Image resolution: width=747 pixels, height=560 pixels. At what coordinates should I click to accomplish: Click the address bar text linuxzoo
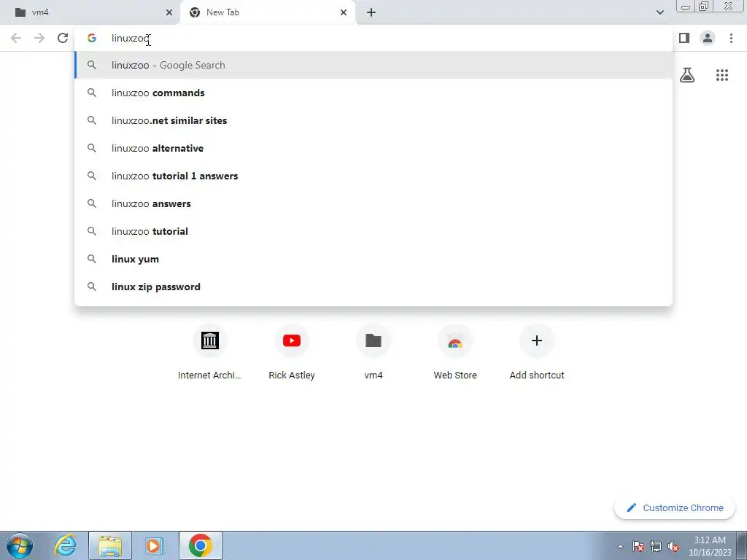click(131, 38)
